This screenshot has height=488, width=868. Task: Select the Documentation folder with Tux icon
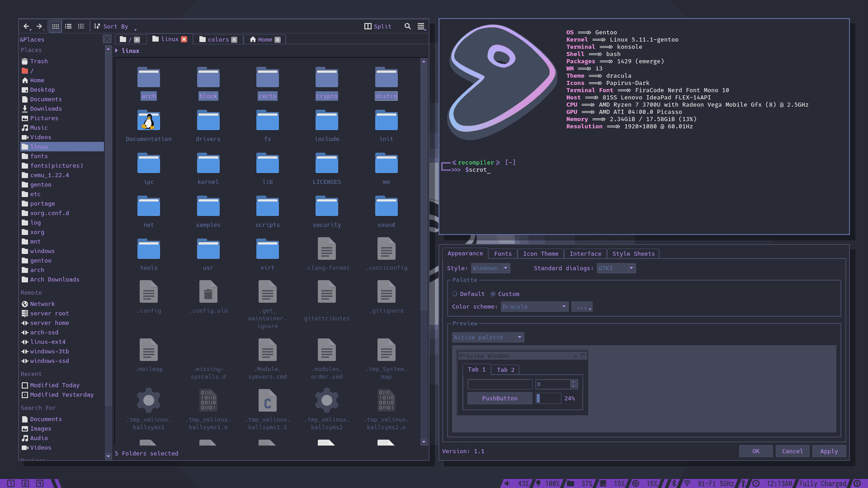[149, 125]
